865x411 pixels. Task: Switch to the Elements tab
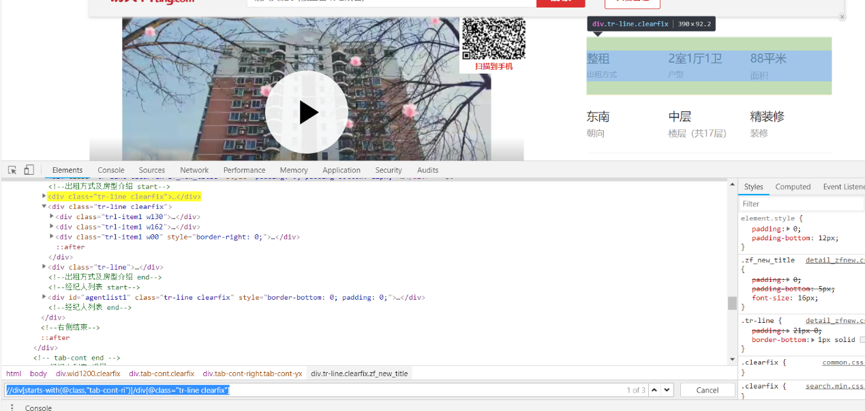[67, 170]
